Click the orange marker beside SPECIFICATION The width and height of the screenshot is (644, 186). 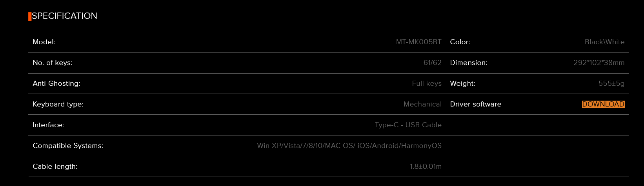[x=30, y=16]
